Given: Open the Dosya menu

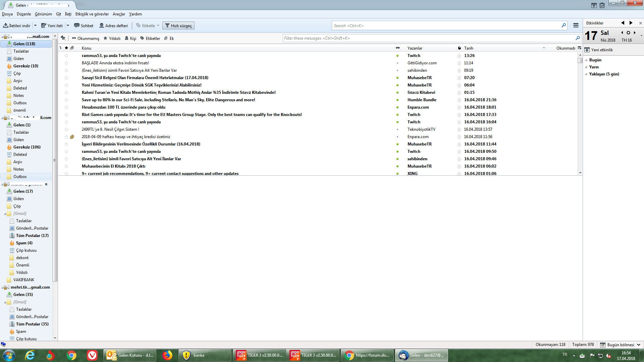Looking at the screenshot, I should click(7, 14).
